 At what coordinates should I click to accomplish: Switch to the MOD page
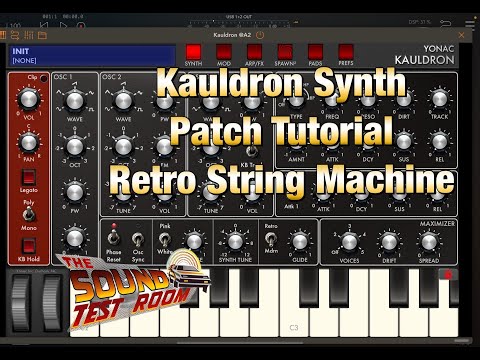pos(224,52)
